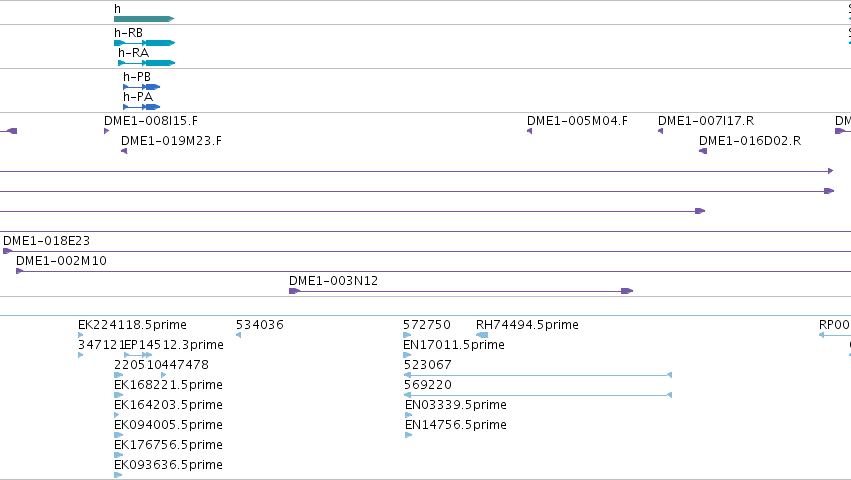This screenshot has width=851, height=480.
Task: Click the h-PA protein feature
Action: click(142, 107)
